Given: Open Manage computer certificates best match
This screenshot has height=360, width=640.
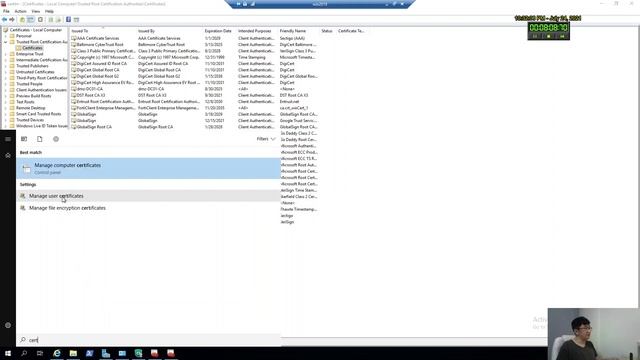Looking at the screenshot, I should 149,168.
